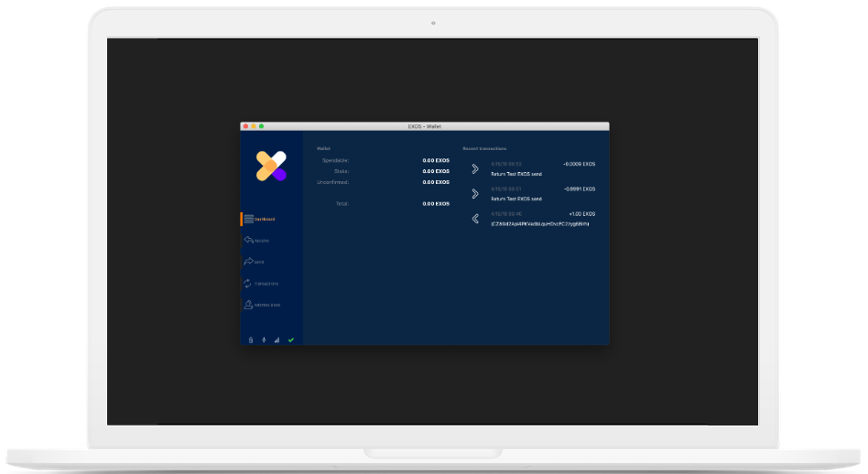Click the EXOS - Wallet window title
The height and width of the screenshot is (474, 868).
pyautogui.click(x=425, y=126)
